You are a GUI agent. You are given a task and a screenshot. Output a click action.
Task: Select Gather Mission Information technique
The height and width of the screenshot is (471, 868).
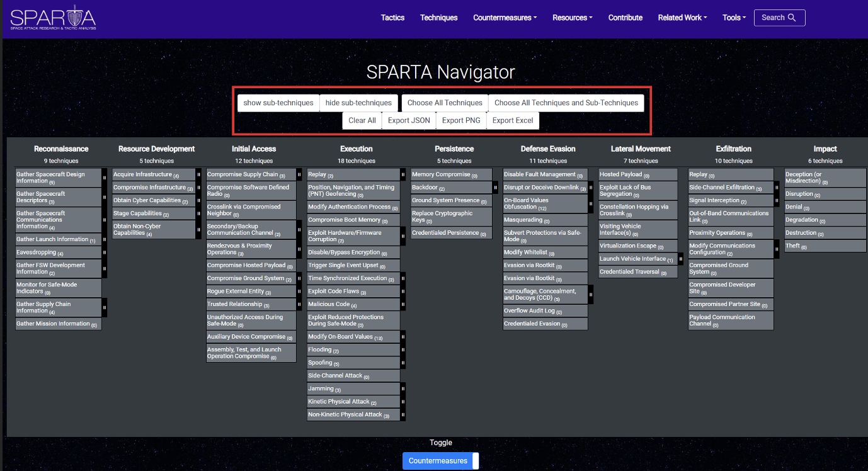coord(59,324)
